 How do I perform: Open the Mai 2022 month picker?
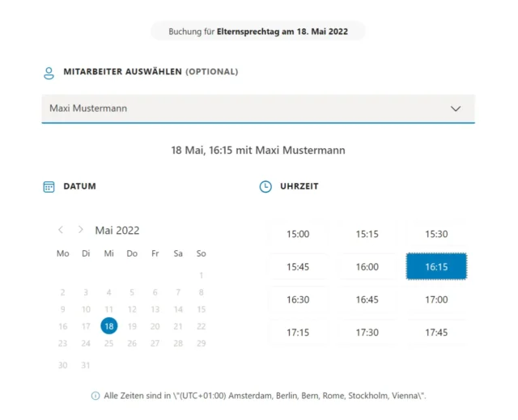click(x=117, y=231)
